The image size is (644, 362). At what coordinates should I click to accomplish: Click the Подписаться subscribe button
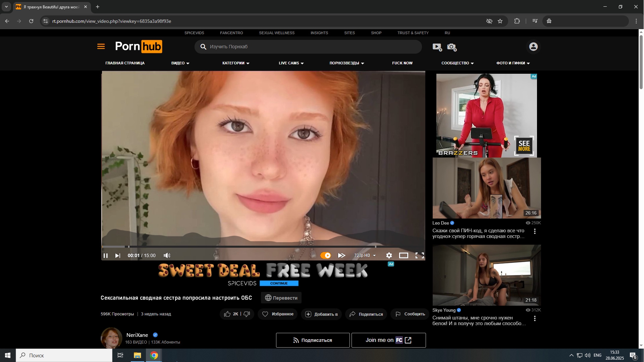[x=313, y=340]
